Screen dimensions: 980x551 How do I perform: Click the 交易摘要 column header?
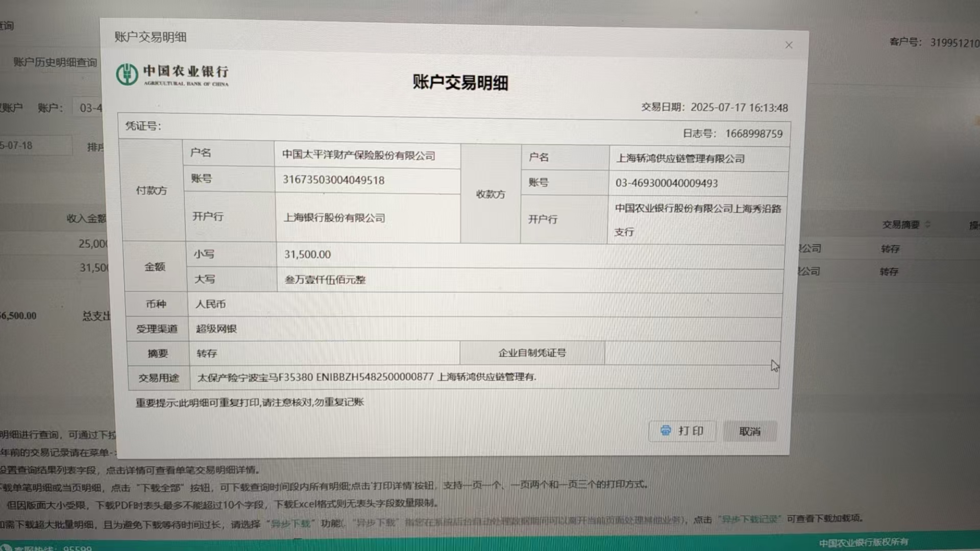(901, 224)
